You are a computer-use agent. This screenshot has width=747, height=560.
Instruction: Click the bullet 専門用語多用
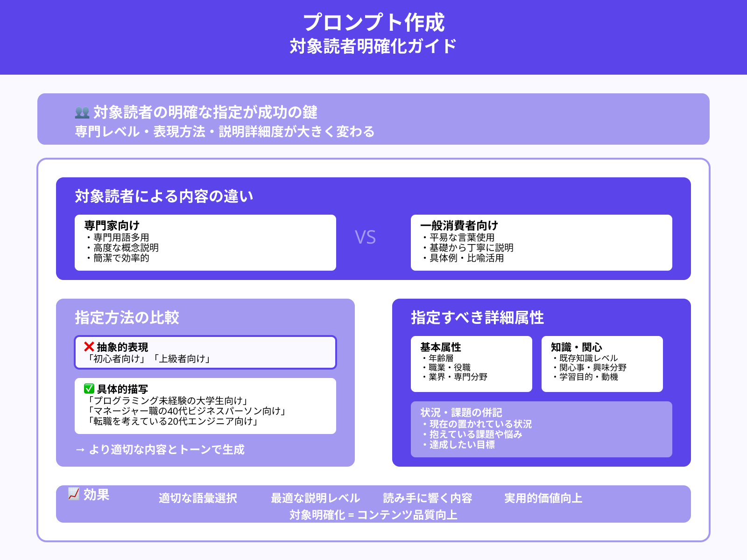pyautogui.click(x=117, y=238)
